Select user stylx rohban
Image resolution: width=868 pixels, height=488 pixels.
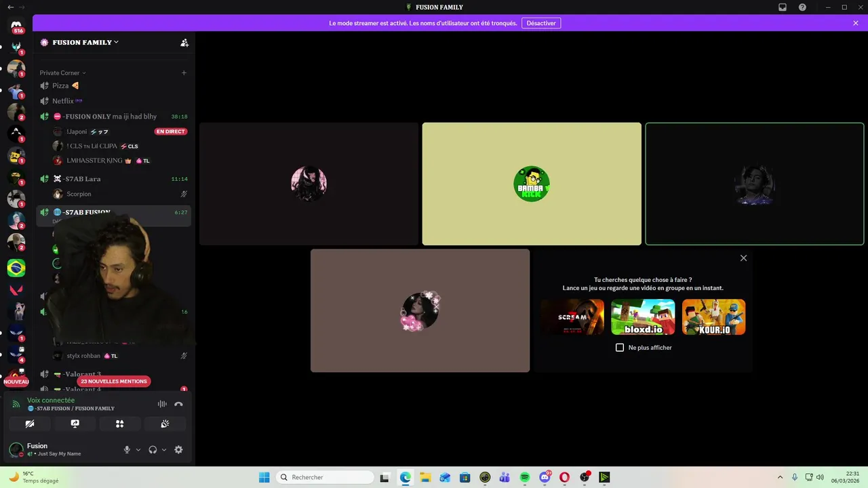click(x=113, y=356)
